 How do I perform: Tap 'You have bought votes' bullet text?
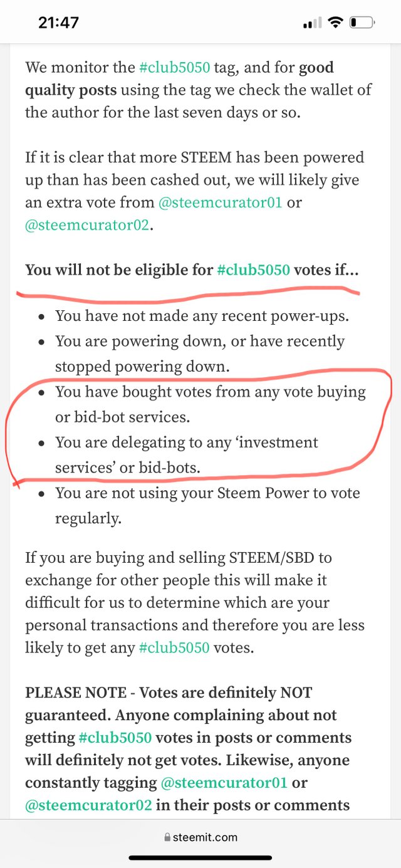coord(211,404)
